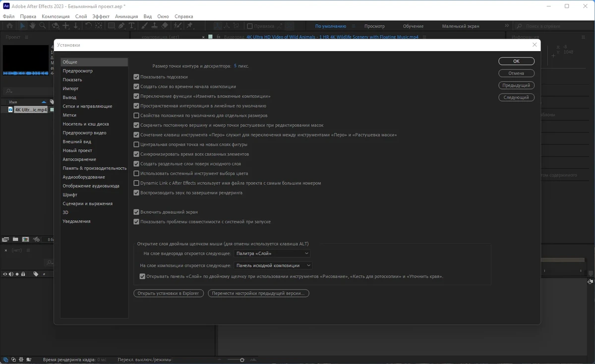Toggle the 'Привязка' snapping checkbox in toolbar
The height and width of the screenshot is (364, 595).
[x=250, y=26]
